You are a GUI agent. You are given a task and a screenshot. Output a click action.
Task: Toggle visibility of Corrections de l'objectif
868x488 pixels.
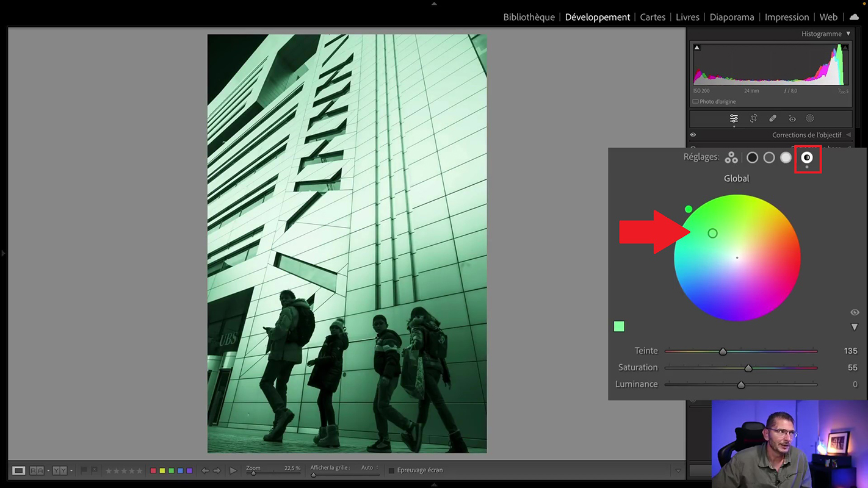point(693,135)
